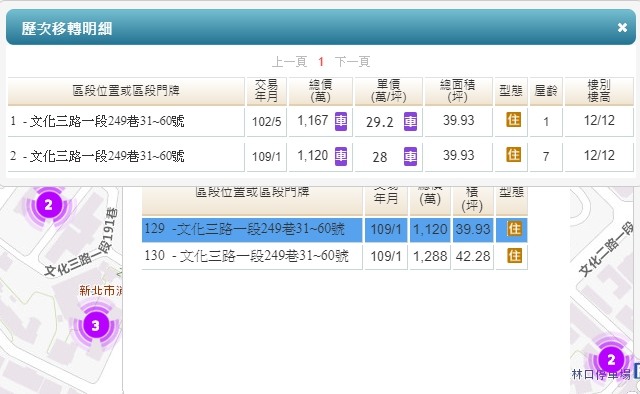
Task: Sort by 總面積(坪) column header
Action: [458, 91]
